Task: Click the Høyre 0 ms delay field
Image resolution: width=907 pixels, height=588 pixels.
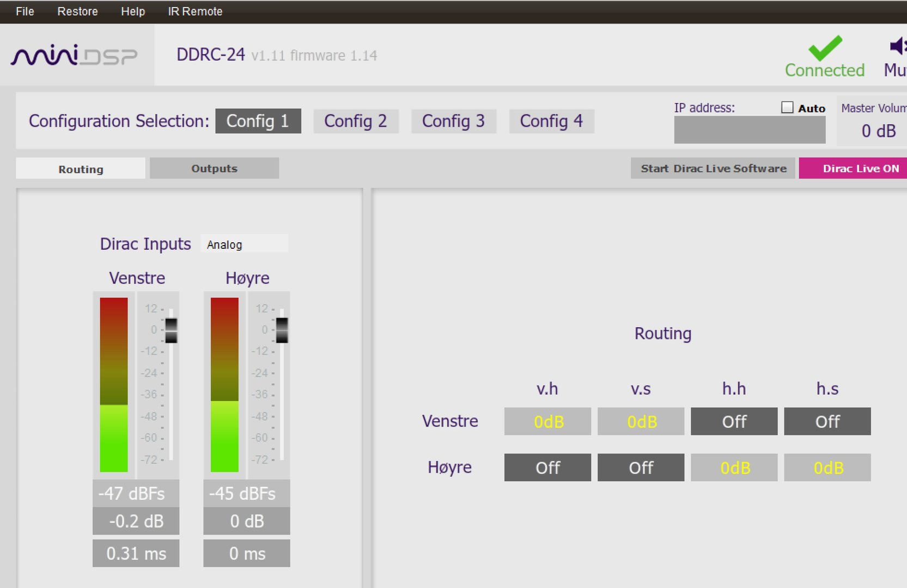Action: tap(247, 553)
